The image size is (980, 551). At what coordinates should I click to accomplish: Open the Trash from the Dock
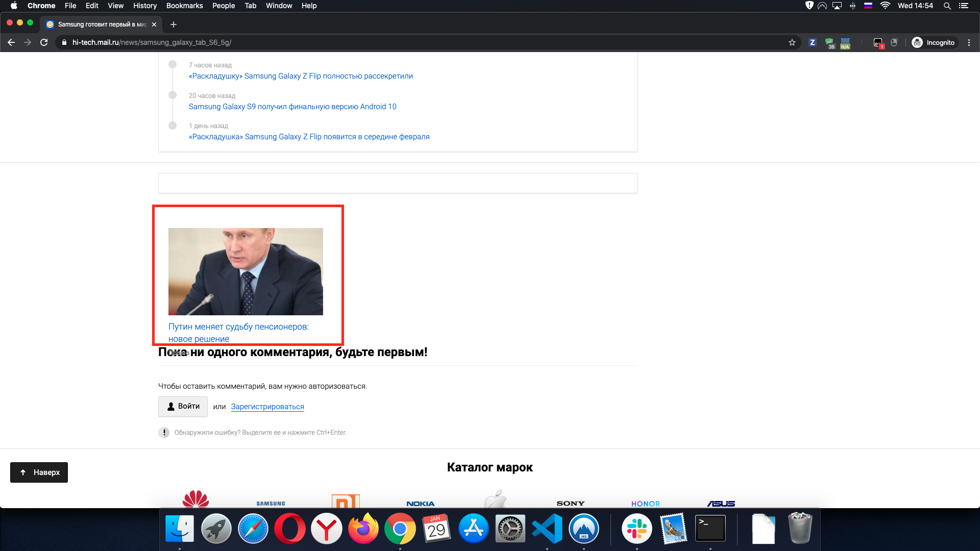(799, 529)
